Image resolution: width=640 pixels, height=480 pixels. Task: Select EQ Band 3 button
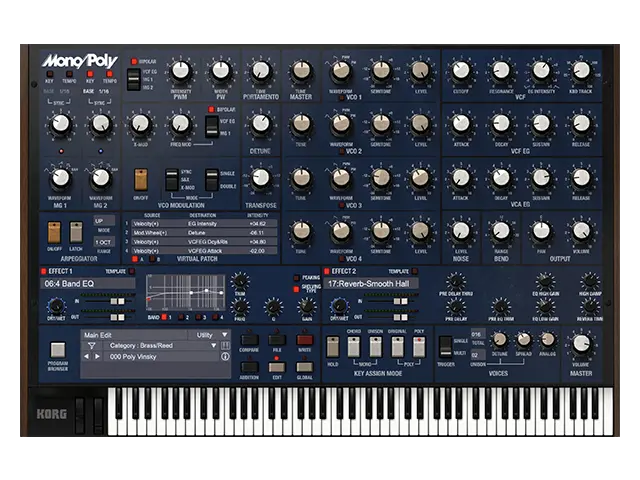(x=198, y=317)
